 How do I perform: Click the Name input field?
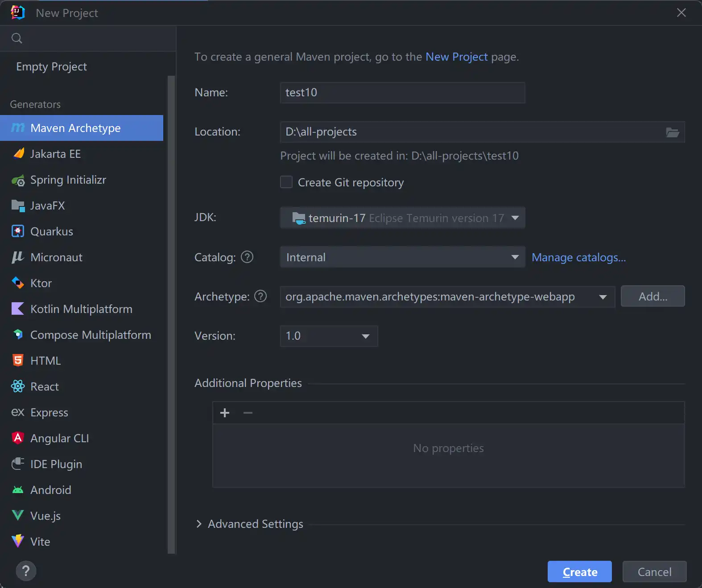coord(402,92)
